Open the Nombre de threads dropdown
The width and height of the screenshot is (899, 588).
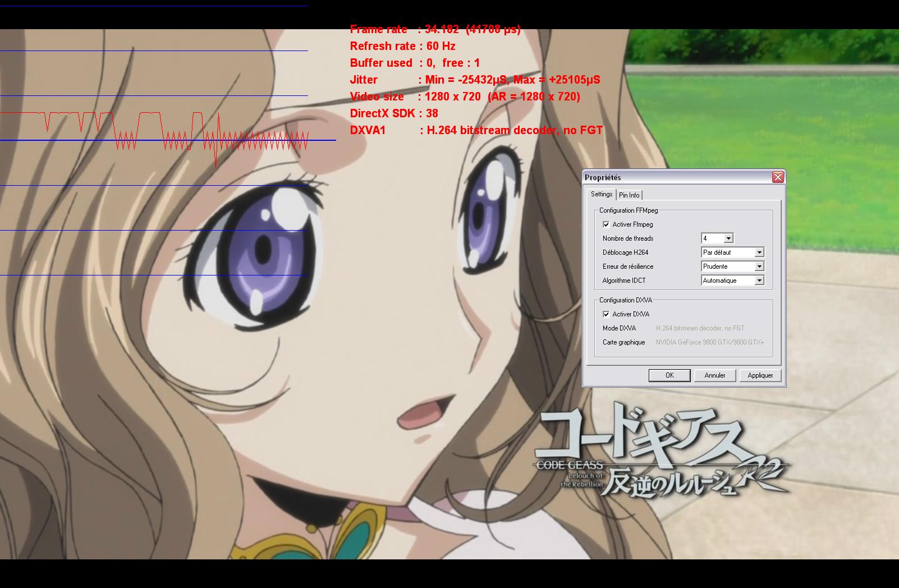click(717, 238)
